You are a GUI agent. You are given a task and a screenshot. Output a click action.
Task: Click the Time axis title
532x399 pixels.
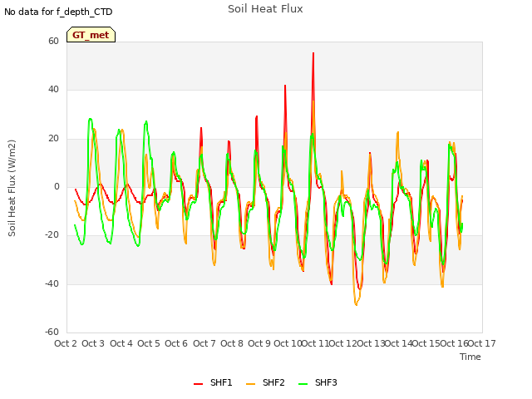pyautogui.click(x=470, y=357)
